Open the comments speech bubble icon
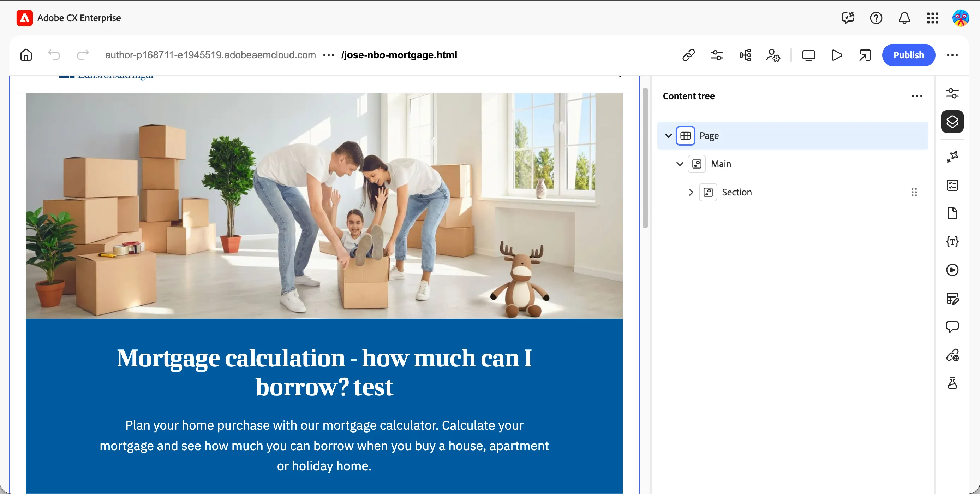The width and height of the screenshot is (980, 494). (x=952, y=327)
